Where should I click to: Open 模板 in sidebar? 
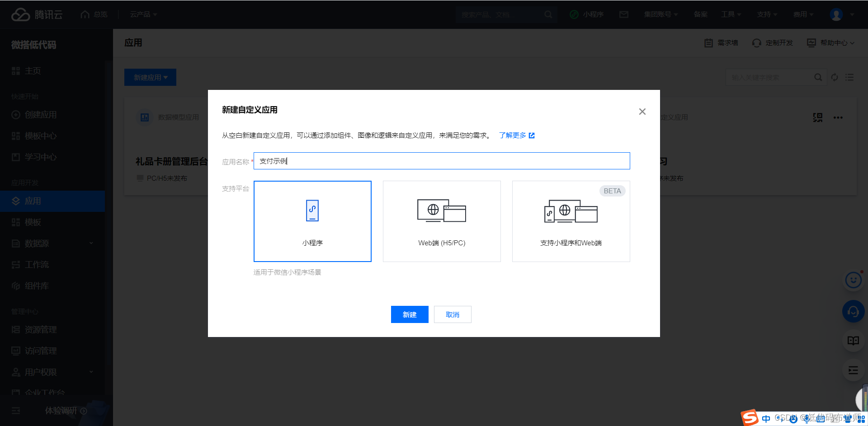coord(52,222)
